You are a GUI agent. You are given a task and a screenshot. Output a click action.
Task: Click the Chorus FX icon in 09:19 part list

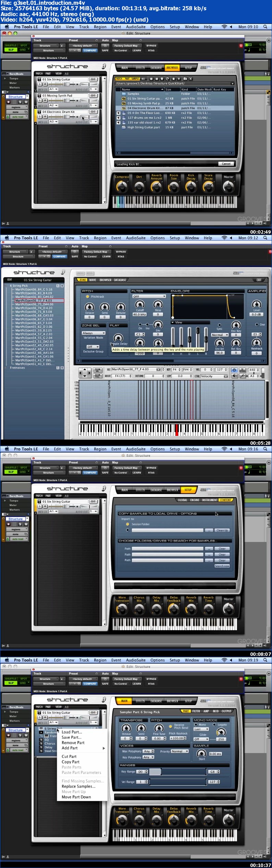click(41, 743)
